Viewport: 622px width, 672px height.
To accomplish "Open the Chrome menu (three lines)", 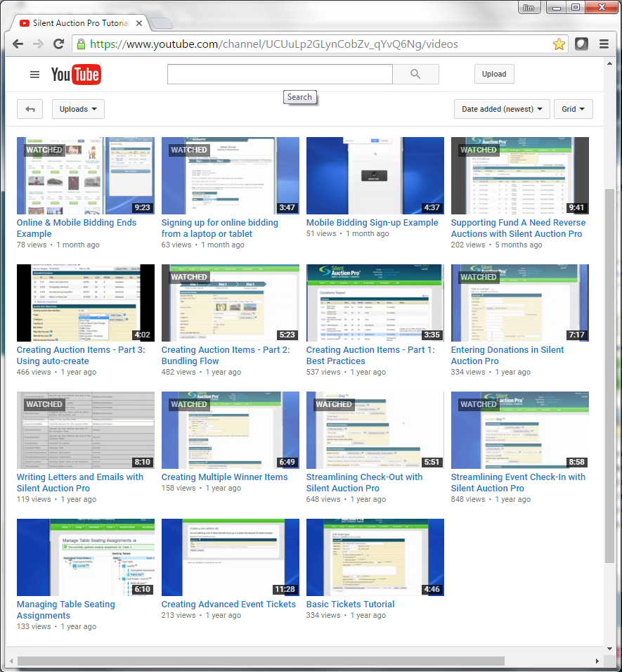I will (604, 44).
